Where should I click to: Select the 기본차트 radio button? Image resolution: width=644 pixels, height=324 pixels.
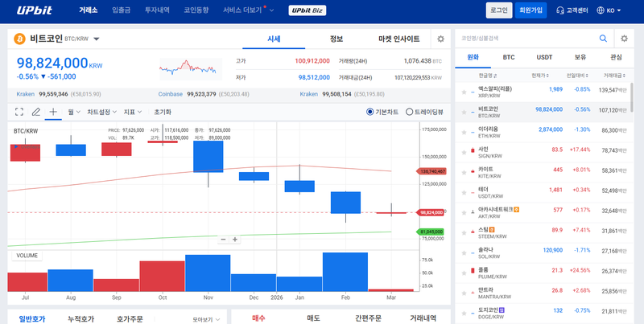tap(370, 112)
